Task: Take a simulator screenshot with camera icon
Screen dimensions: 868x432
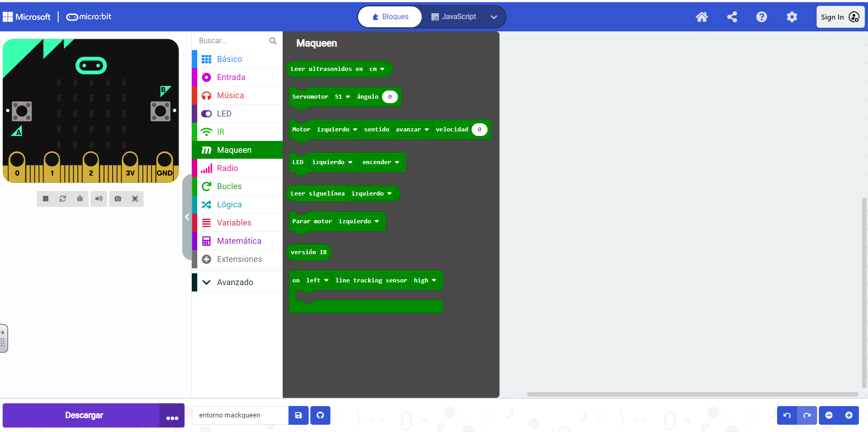Action: click(x=118, y=199)
